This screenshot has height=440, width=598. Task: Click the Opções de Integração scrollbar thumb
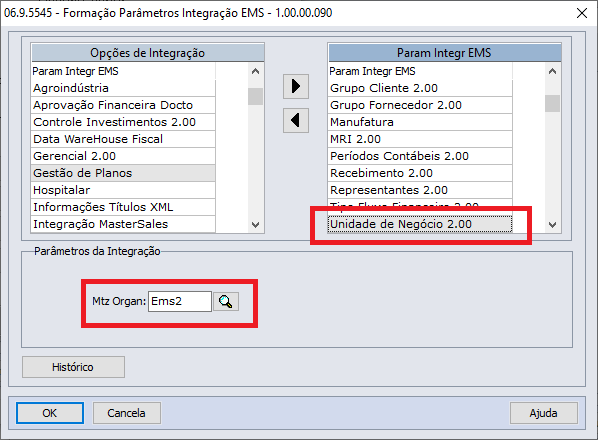(255, 96)
